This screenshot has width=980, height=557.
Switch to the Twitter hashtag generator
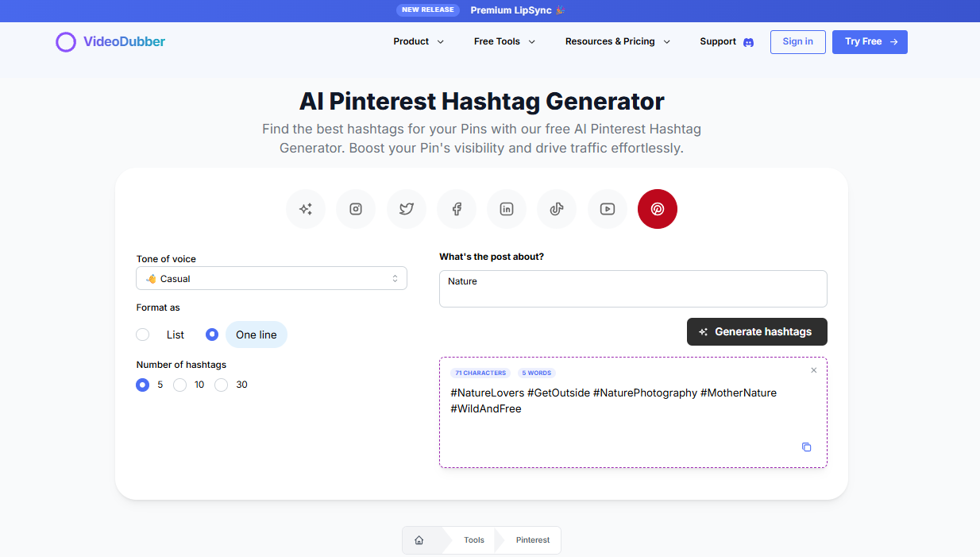(407, 209)
